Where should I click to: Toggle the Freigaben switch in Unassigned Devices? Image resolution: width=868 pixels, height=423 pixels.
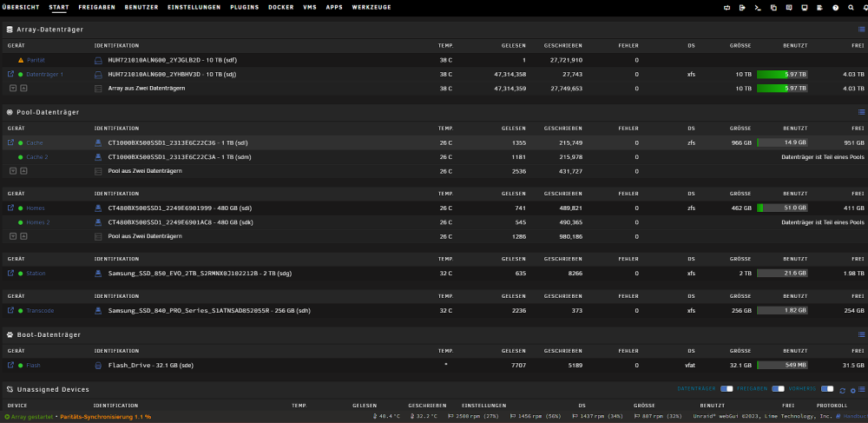click(779, 388)
